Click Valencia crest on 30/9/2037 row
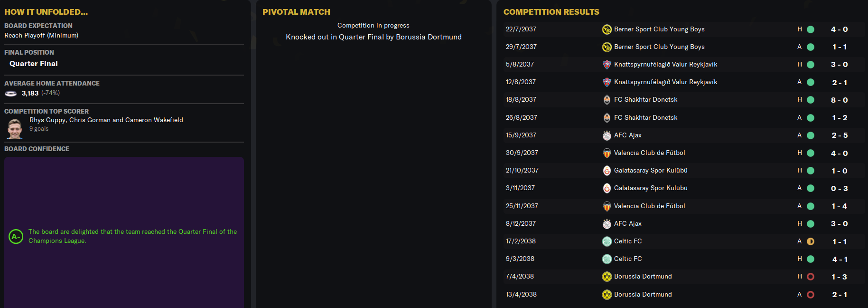The width and height of the screenshot is (868, 308). click(607, 153)
